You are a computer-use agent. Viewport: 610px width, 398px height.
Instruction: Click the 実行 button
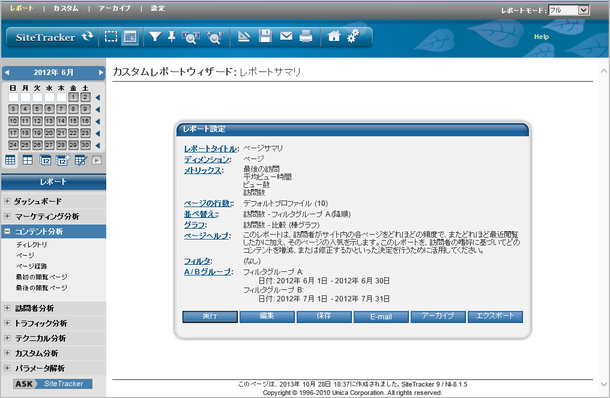210,316
